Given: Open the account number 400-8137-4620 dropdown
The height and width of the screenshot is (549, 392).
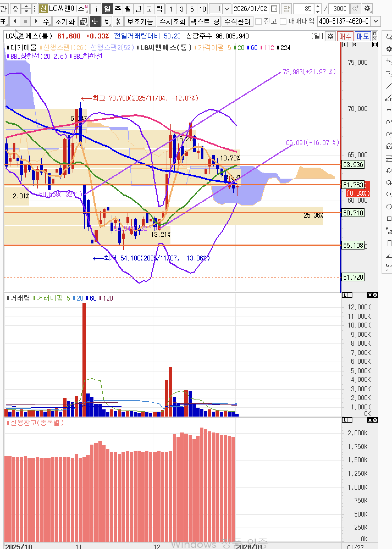Looking at the screenshot, I should pos(376,21).
